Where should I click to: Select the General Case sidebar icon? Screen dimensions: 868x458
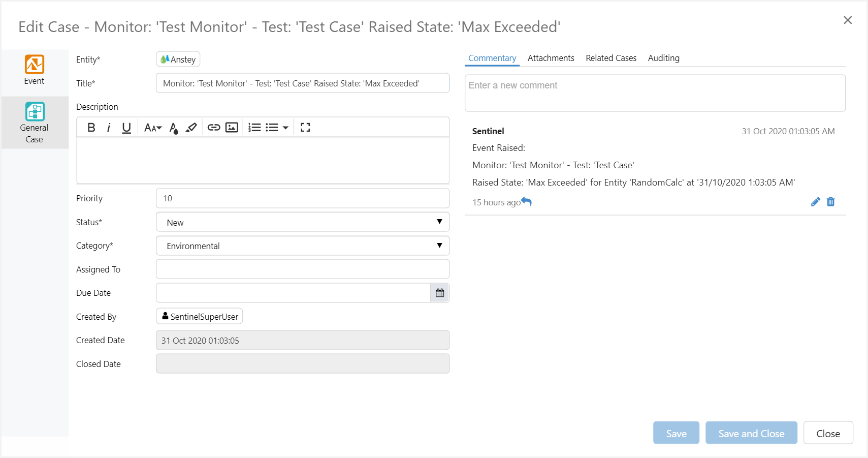click(35, 112)
